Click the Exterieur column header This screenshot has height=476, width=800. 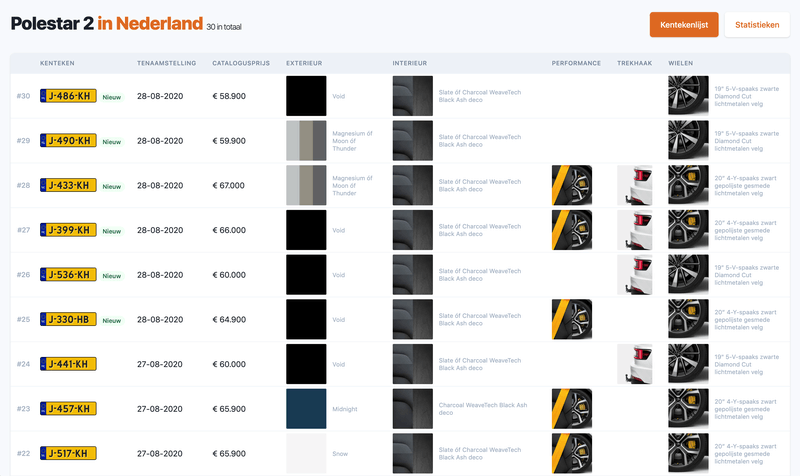(304, 63)
